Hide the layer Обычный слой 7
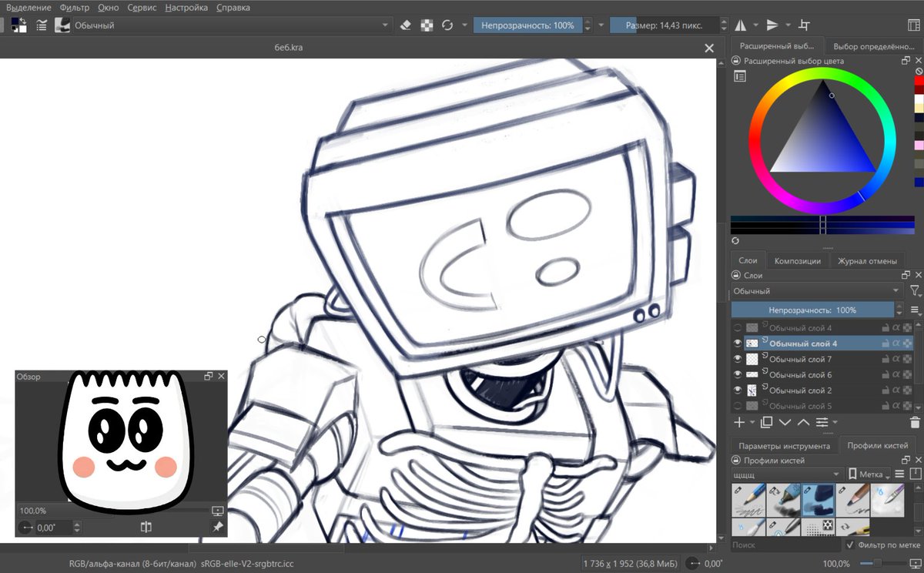 click(x=737, y=358)
